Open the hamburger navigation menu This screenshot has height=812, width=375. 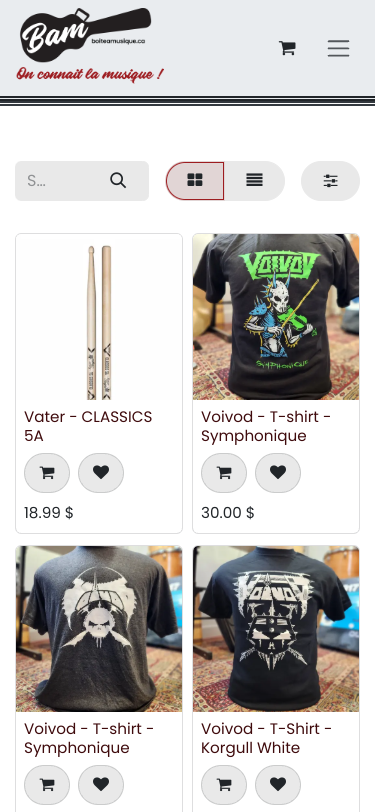click(338, 48)
